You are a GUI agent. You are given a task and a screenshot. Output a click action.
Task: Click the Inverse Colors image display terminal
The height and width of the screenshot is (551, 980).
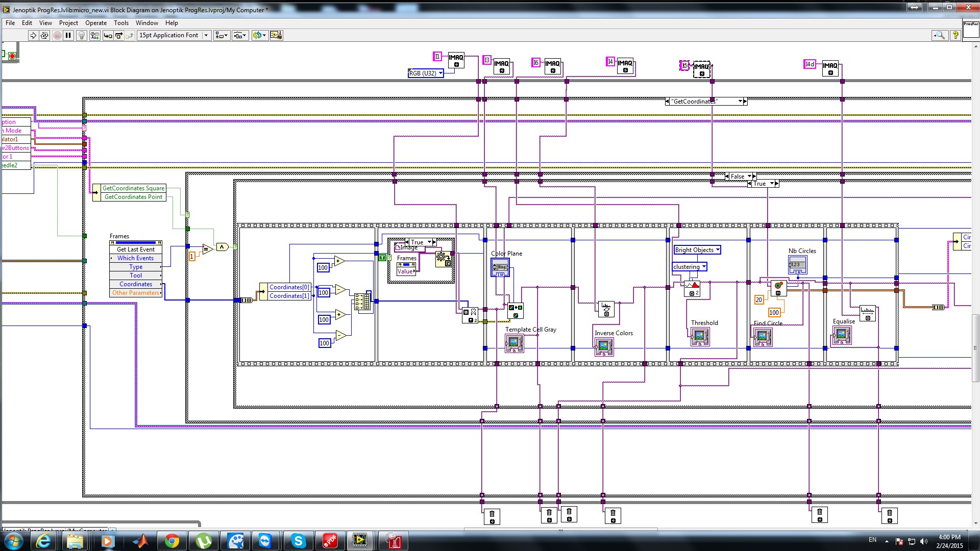coord(604,347)
